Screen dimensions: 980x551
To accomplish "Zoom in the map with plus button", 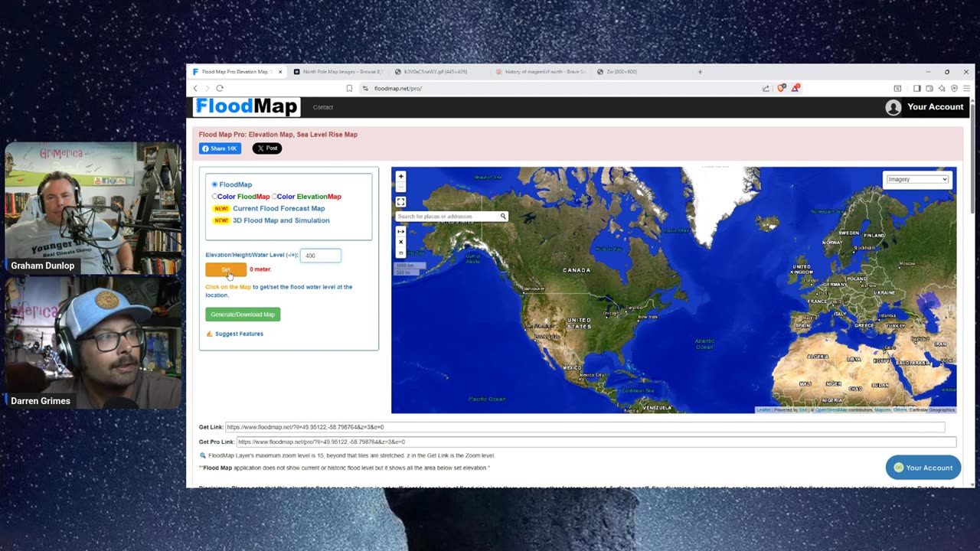I will (400, 177).
